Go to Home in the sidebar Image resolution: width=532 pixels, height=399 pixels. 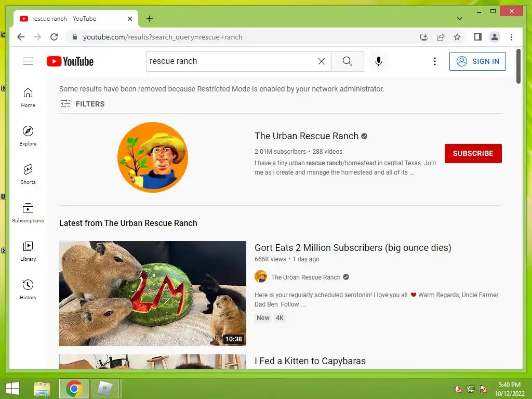(28, 98)
